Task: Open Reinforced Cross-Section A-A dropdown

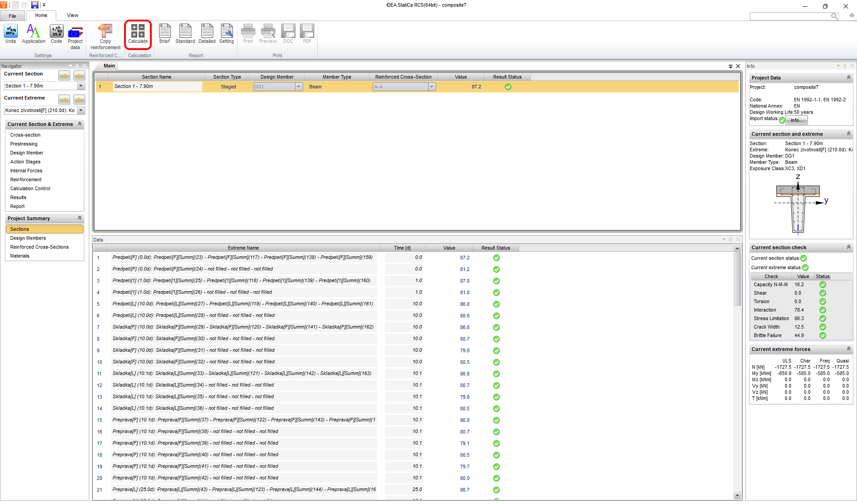Action: [x=432, y=87]
